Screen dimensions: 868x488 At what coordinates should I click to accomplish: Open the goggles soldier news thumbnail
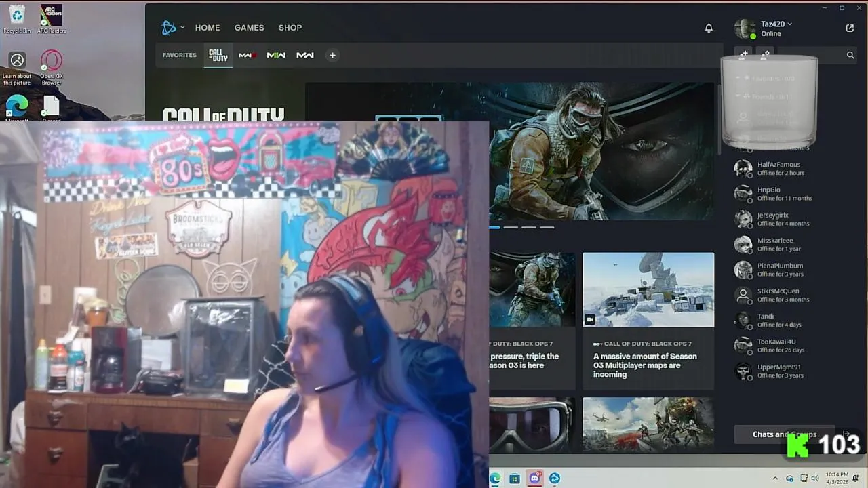click(x=532, y=424)
